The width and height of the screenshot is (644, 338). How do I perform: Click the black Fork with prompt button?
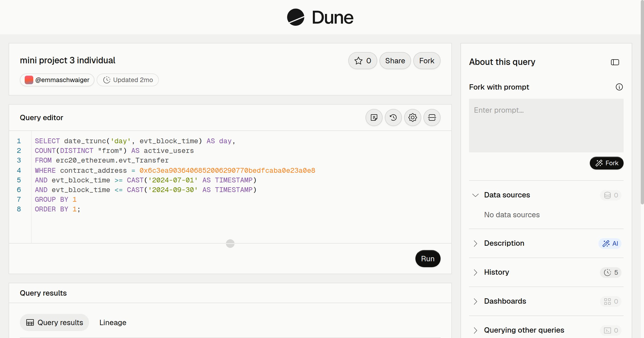[606, 163]
